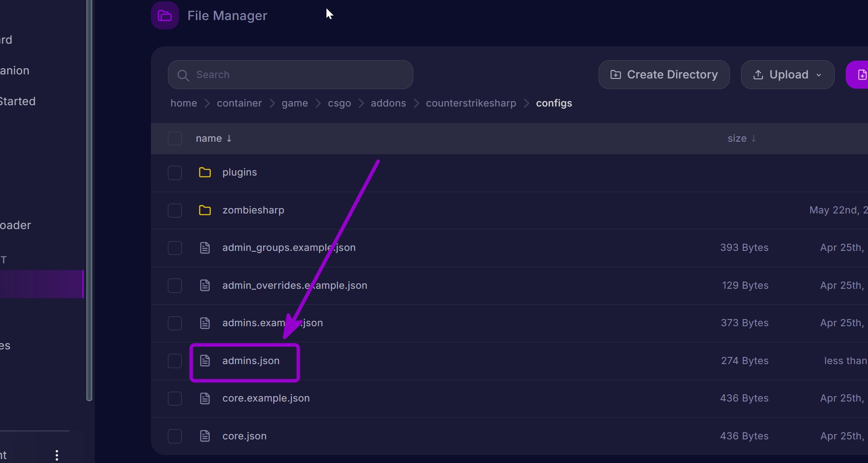Open the zombiesharp folder icon
The width and height of the screenshot is (868, 463).
tap(205, 210)
